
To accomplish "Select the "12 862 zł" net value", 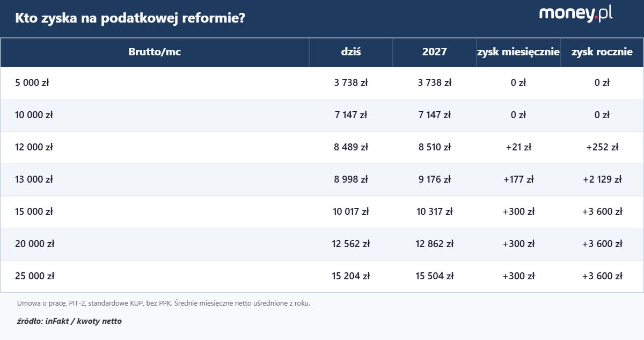I will pos(435,244).
